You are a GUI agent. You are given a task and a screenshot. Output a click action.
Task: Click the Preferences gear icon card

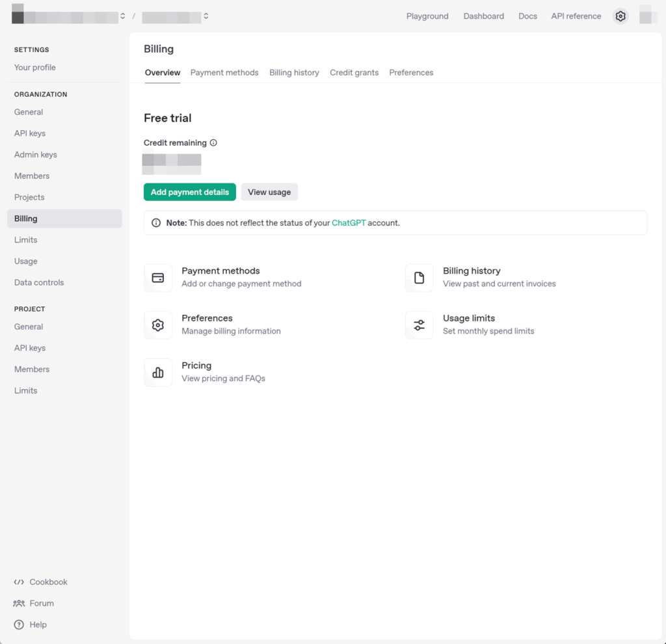[x=158, y=325]
